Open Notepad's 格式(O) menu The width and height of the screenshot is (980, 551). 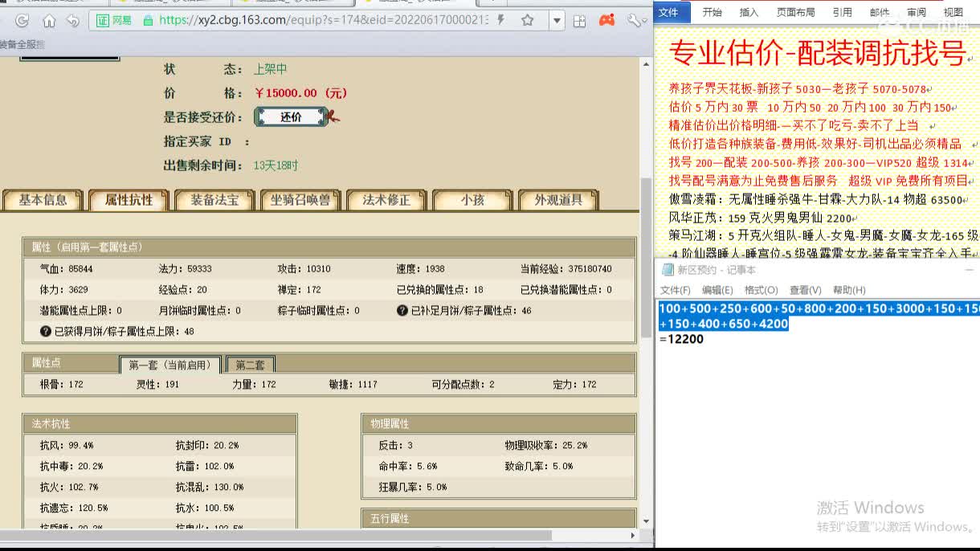[761, 290]
